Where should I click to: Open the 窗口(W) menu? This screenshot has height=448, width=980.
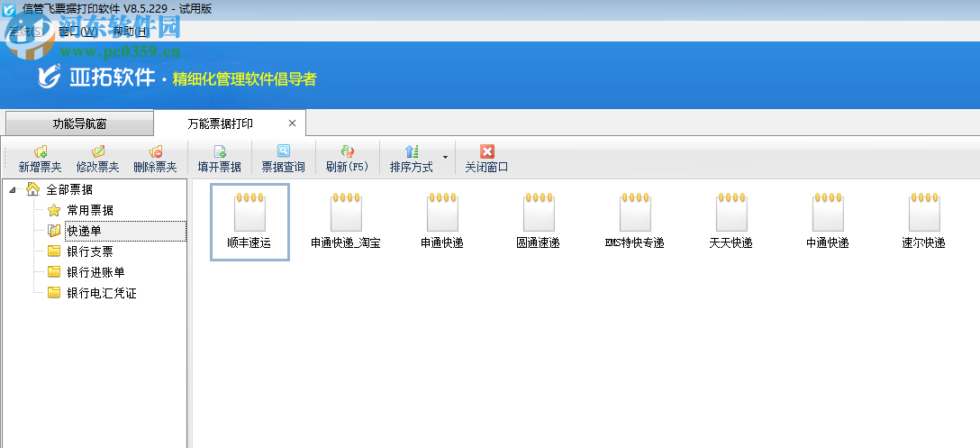point(77,32)
